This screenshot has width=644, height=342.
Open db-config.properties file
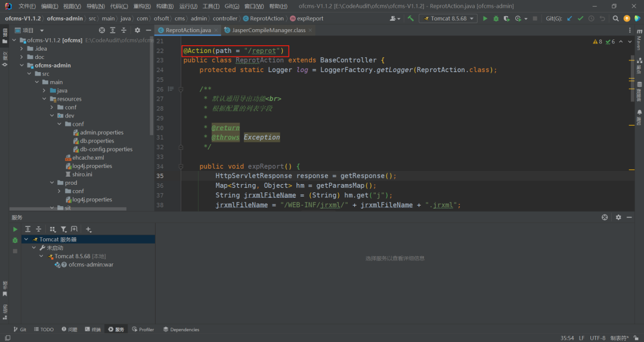click(x=106, y=150)
